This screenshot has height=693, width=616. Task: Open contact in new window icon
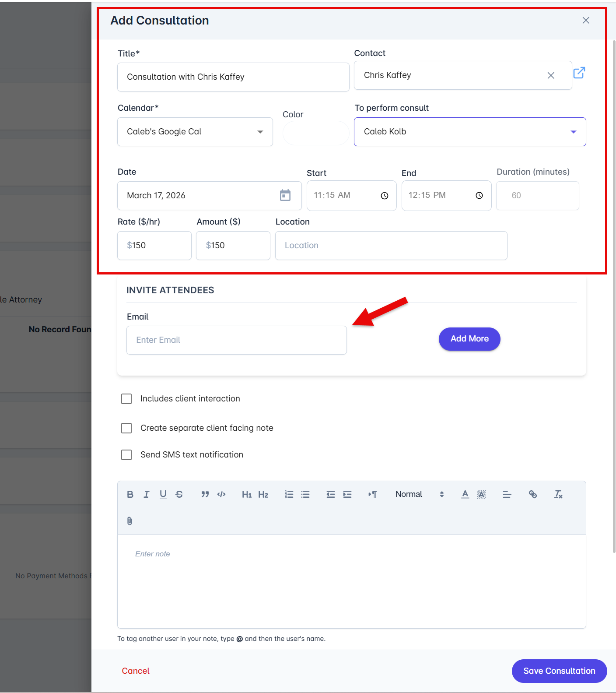click(579, 73)
